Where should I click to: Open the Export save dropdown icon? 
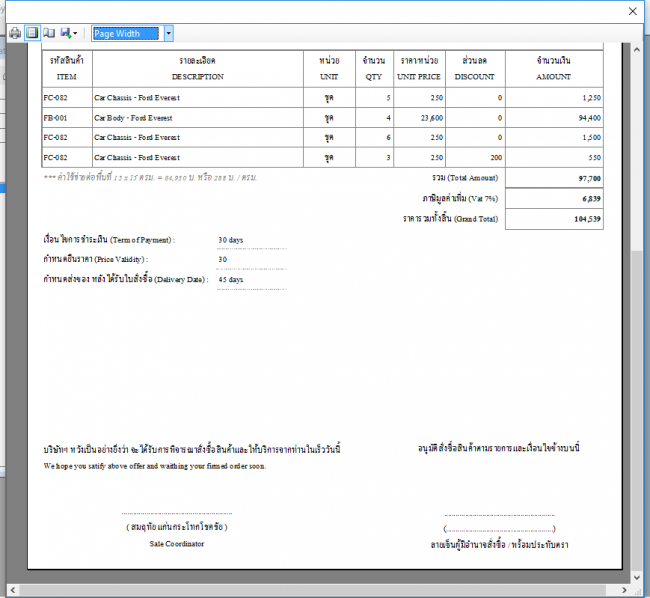[69, 33]
